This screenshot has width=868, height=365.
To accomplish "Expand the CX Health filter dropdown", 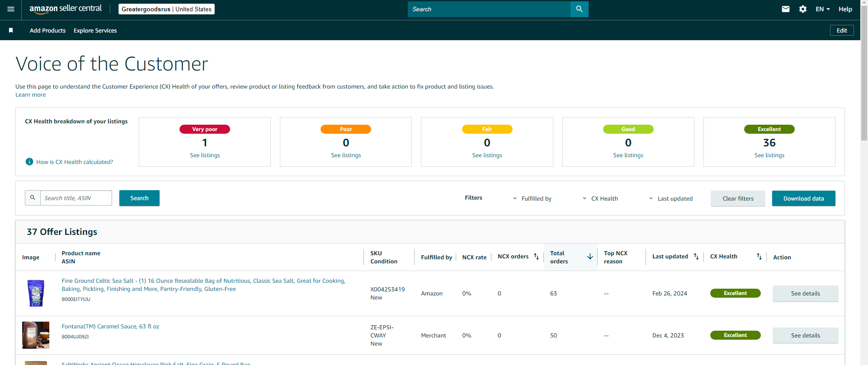I will tap(600, 198).
